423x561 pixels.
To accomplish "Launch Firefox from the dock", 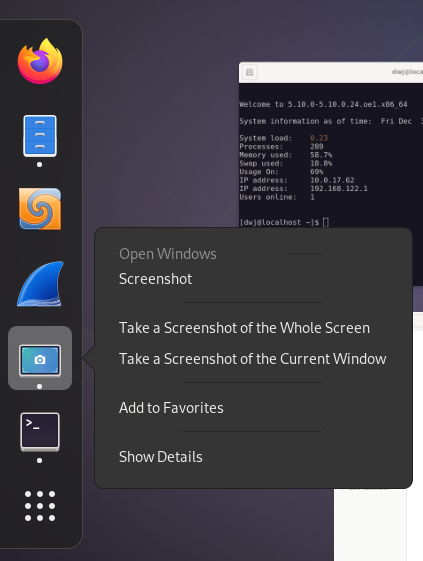I will pyautogui.click(x=40, y=61).
